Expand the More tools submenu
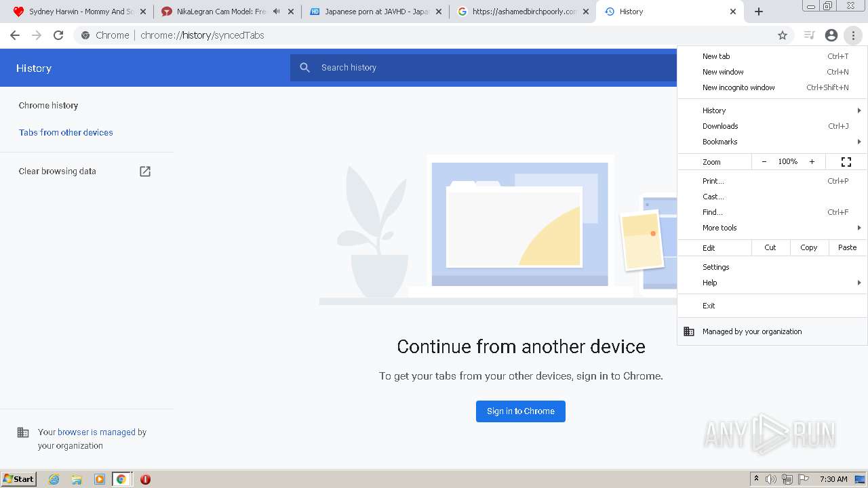The image size is (868, 488). coord(772,228)
